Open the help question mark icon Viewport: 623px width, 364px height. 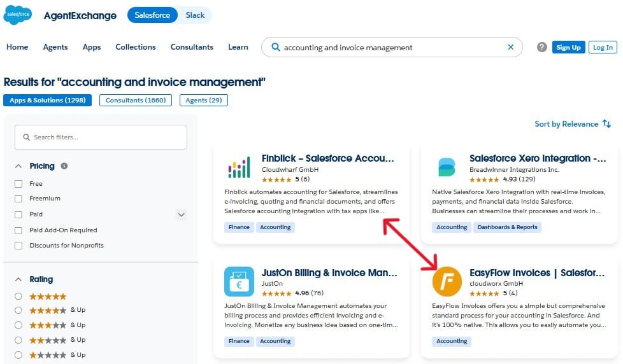click(541, 47)
